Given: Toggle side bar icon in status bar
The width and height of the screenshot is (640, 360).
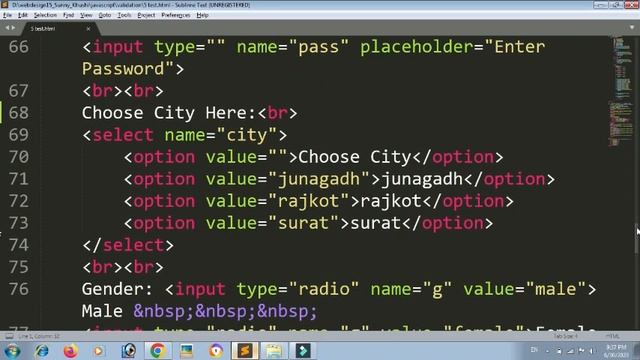Looking at the screenshot, I should (x=9, y=336).
